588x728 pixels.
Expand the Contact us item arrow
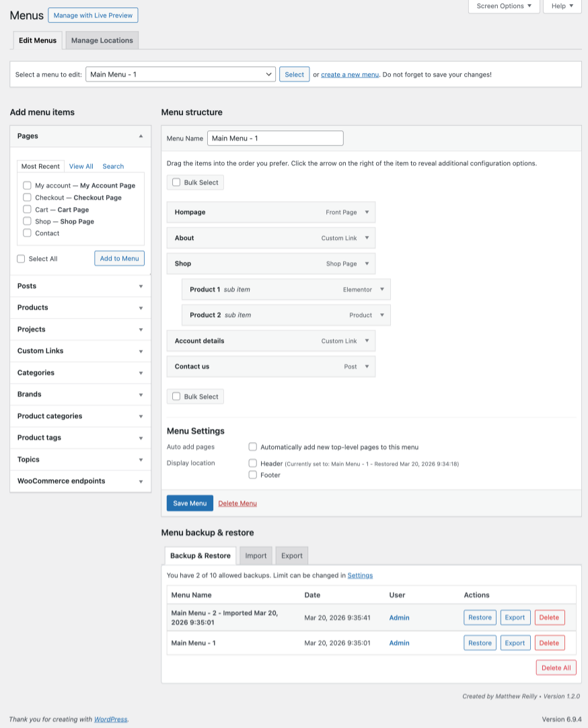(x=367, y=366)
